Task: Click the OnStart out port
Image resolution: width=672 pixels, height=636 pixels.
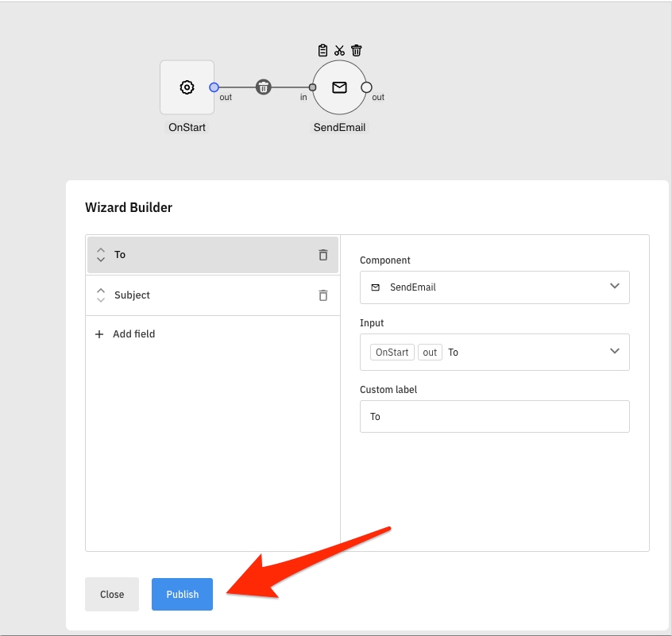Action: point(214,87)
